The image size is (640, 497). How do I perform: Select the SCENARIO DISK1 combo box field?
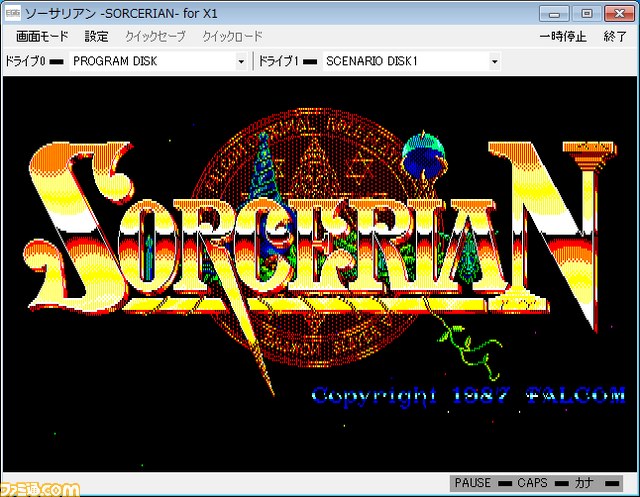point(412,62)
